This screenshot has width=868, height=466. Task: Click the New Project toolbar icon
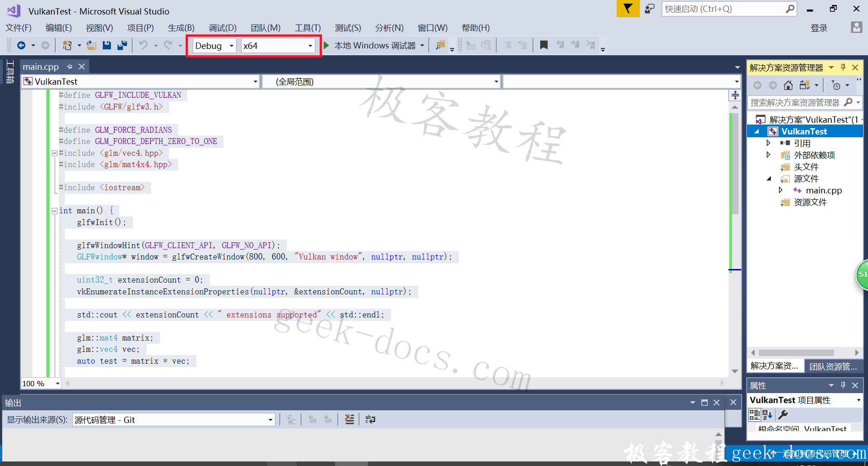click(x=67, y=45)
